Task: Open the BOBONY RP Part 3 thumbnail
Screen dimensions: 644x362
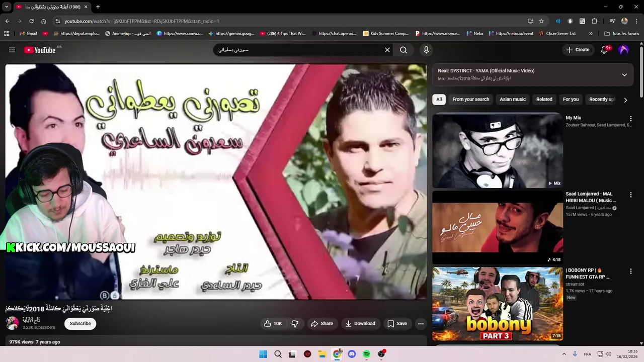Action: (498, 304)
